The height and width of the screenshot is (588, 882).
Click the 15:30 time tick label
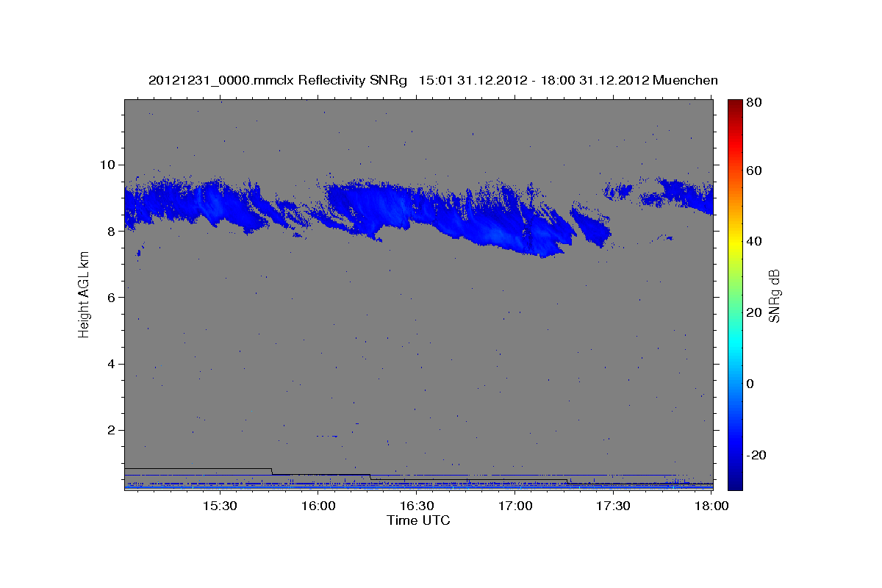pyautogui.click(x=219, y=506)
